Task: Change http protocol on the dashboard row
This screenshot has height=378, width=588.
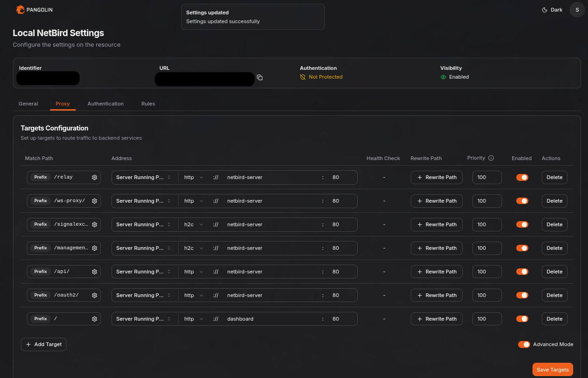Action: click(193, 319)
